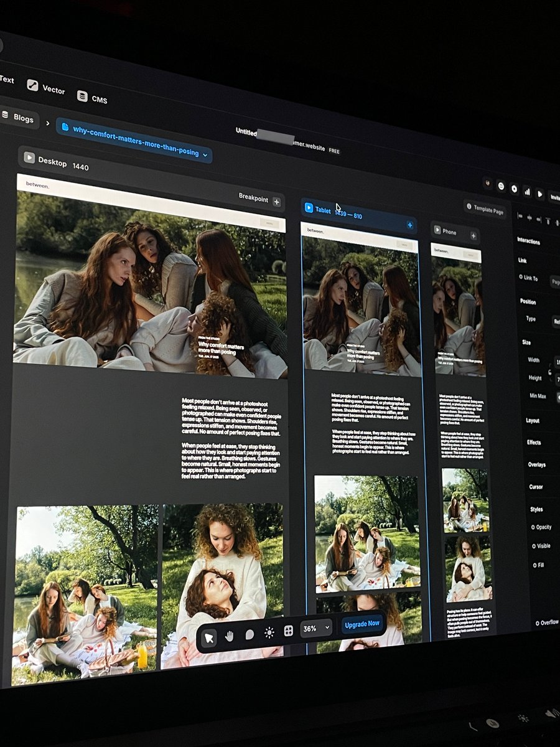Click the Cursor section header
Image resolution: width=560 pixels, height=747 pixels.
click(536, 487)
